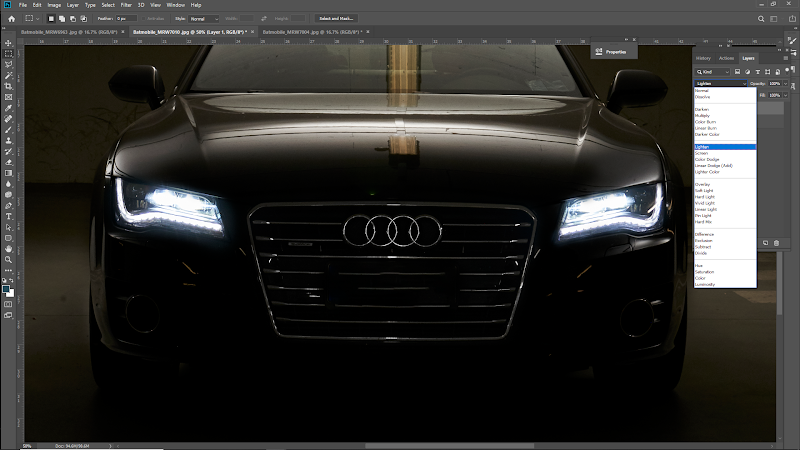
Task: Click the background color swatch
Action: (x=11, y=294)
